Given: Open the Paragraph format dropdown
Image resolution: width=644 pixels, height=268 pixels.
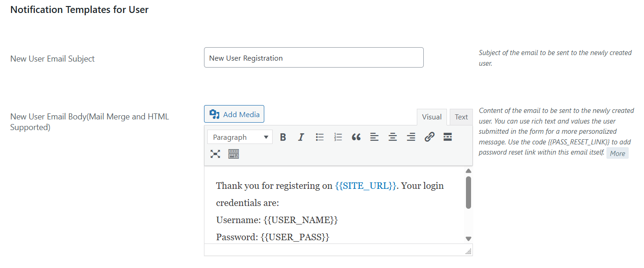Looking at the screenshot, I should pyautogui.click(x=240, y=137).
